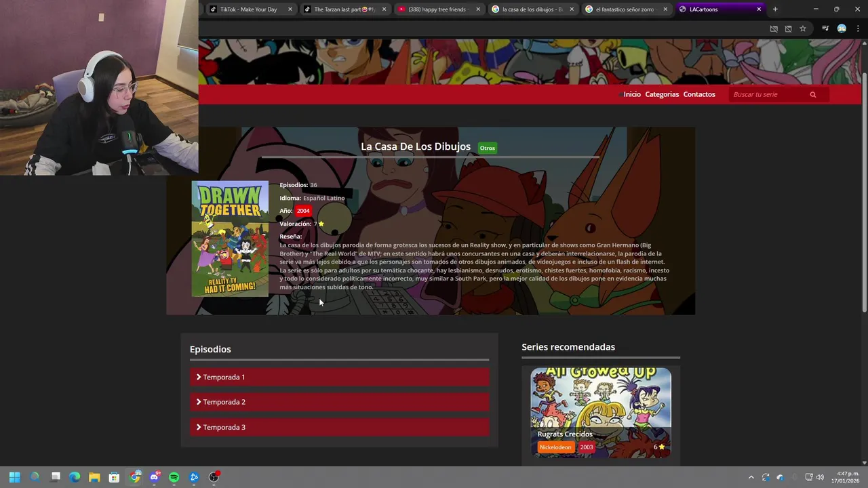Image resolution: width=868 pixels, height=488 pixels.
Task: Click the Series recomendadas heading
Action: [568, 347]
